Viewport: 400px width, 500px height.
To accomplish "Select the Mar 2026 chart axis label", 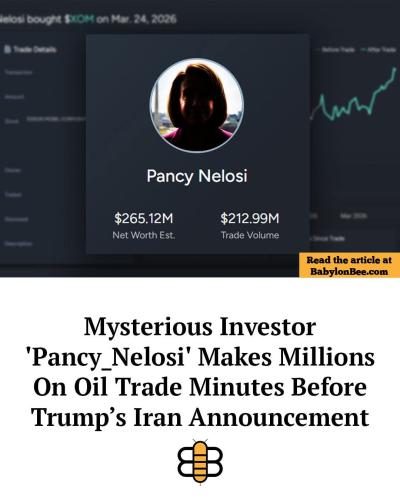I will pyautogui.click(x=354, y=216).
